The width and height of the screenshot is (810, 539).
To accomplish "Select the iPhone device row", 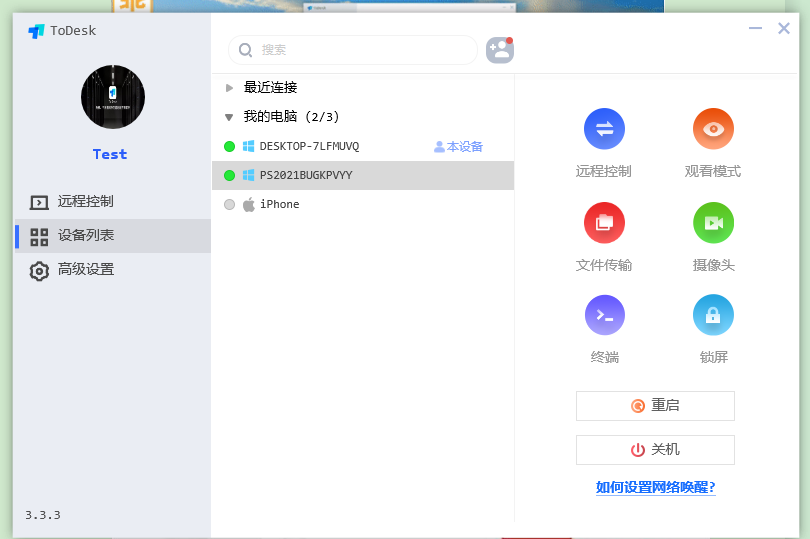I will pos(363,204).
